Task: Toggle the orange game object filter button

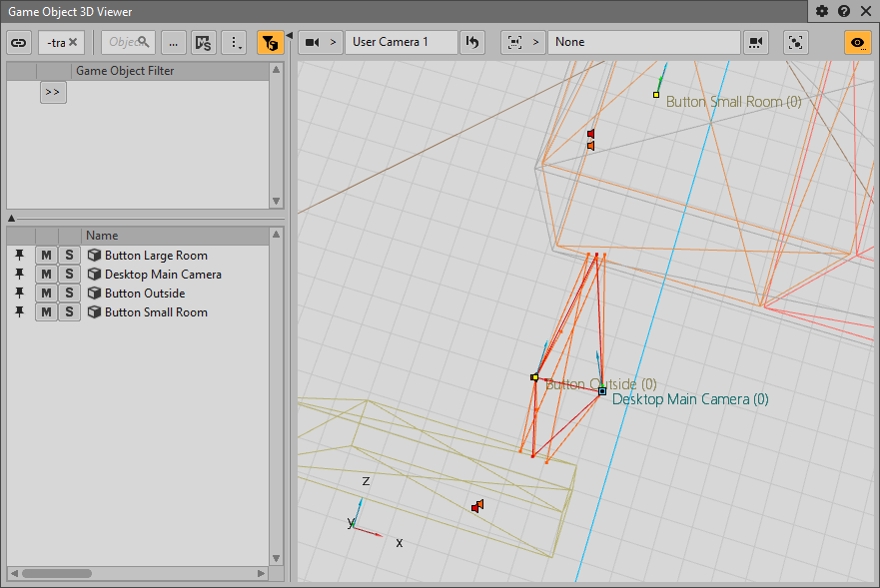Action: [x=270, y=42]
